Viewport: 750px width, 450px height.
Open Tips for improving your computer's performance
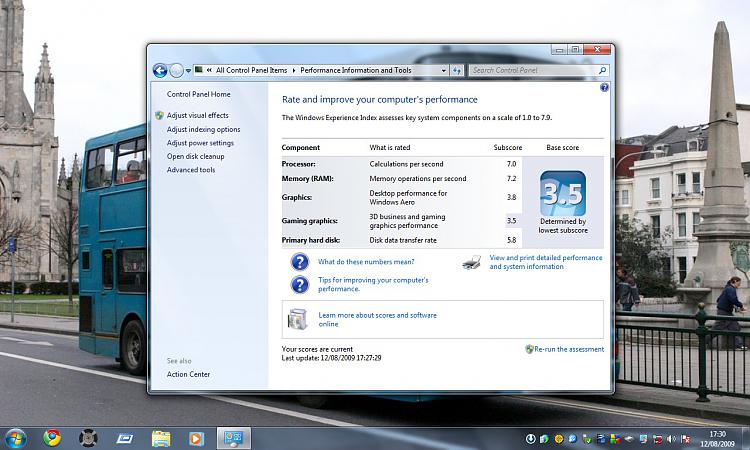[373, 284]
